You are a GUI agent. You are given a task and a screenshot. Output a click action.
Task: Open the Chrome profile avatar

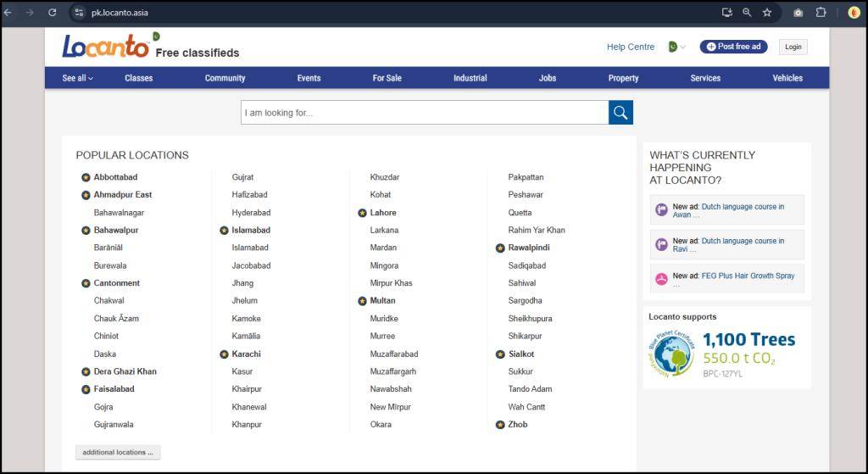coord(854,13)
